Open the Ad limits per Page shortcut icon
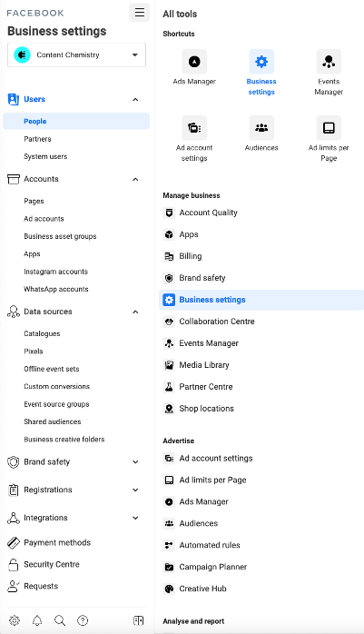Screen dimensions: 364x634 (x=329, y=128)
